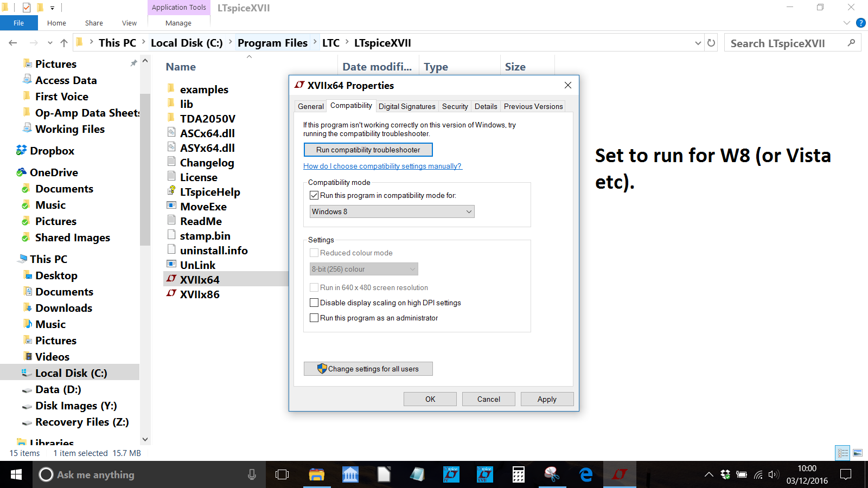
Task: Open Quick Access toolbar customize dropdown
Action: [x=52, y=8]
